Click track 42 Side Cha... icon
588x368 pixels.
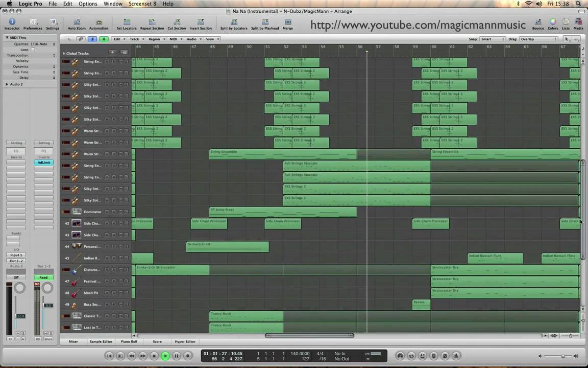(77, 223)
